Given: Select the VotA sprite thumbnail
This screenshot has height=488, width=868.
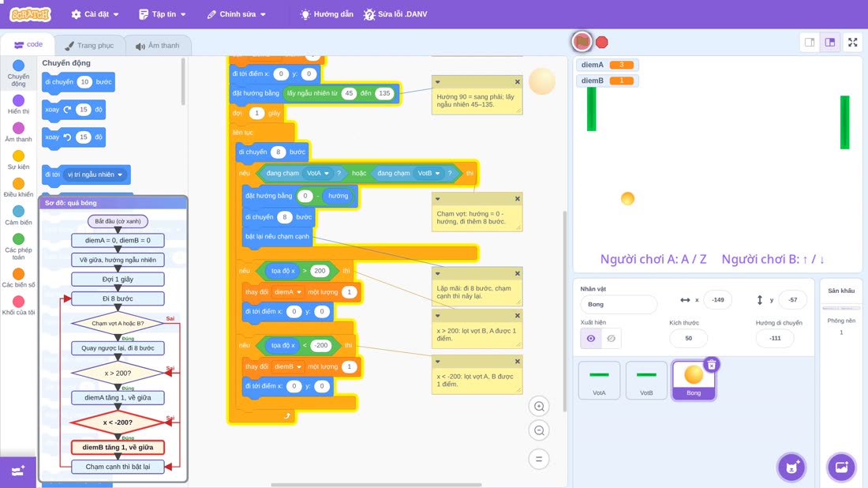Looking at the screenshot, I should point(599,380).
